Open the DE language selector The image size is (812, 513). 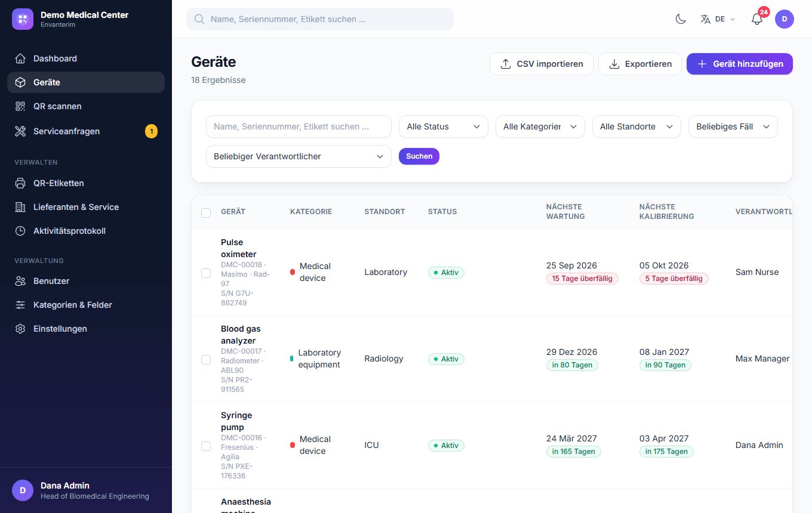(x=718, y=19)
